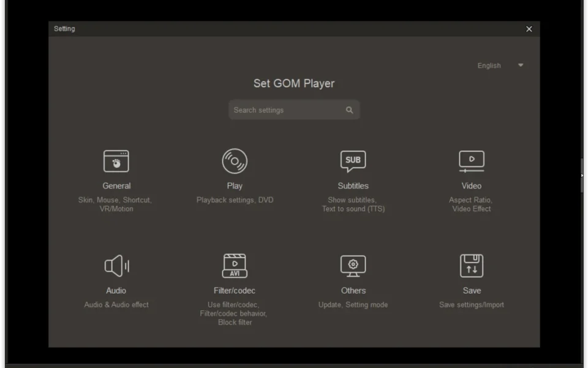Click 'Playback settings, DVD' description

click(x=235, y=200)
